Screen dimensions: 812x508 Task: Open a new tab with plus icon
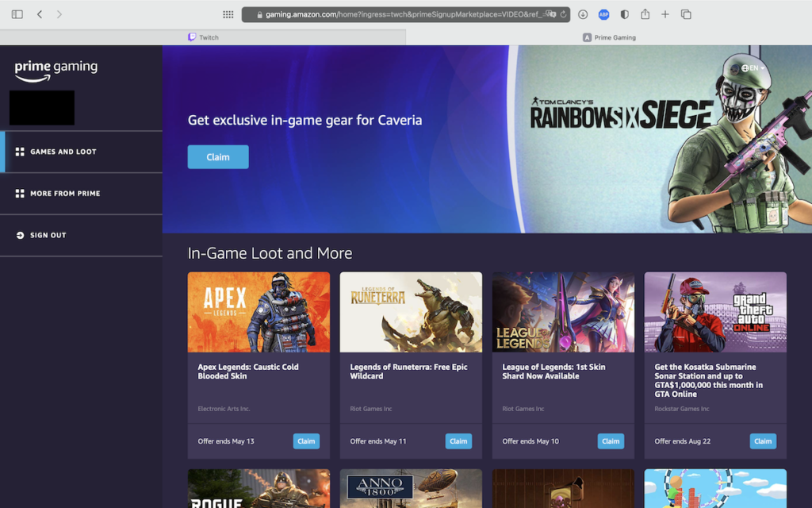[665, 14]
